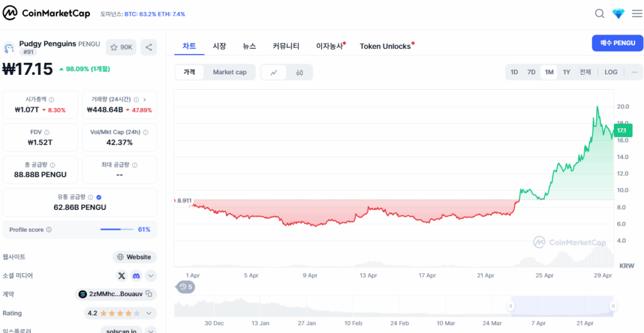Viewport: 644px width, 333px height.
Task: Toggle chart to 가격 view
Action: click(x=189, y=72)
